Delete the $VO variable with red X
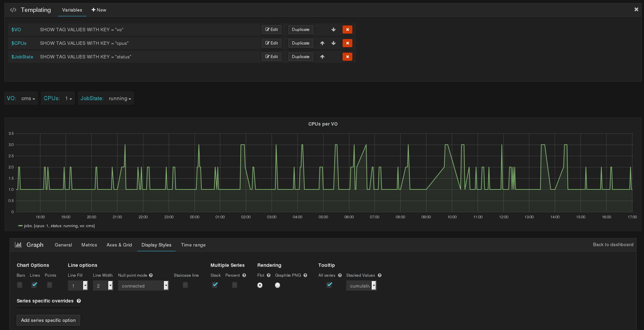 pyautogui.click(x=347, y=30)
